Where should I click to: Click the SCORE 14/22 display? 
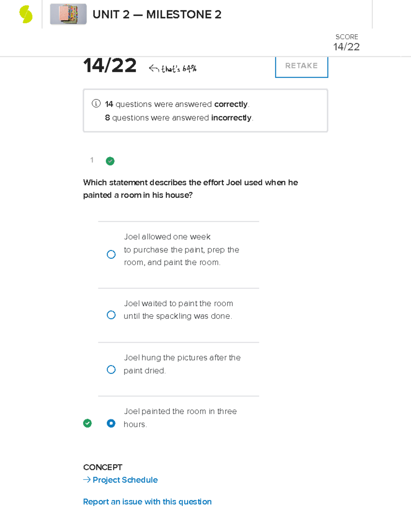tap(347, 42)
